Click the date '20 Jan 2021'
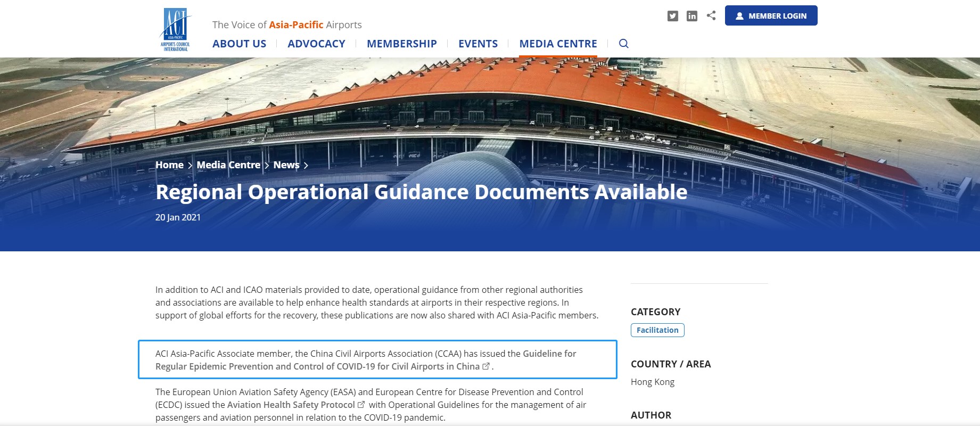This screenshot has height=426, width=980. click(x=178, y=217)
